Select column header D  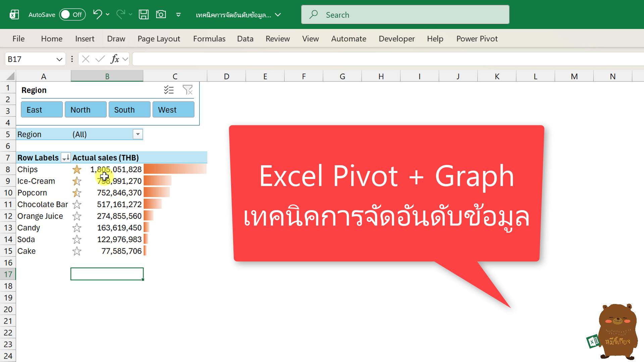pos(226,76)
